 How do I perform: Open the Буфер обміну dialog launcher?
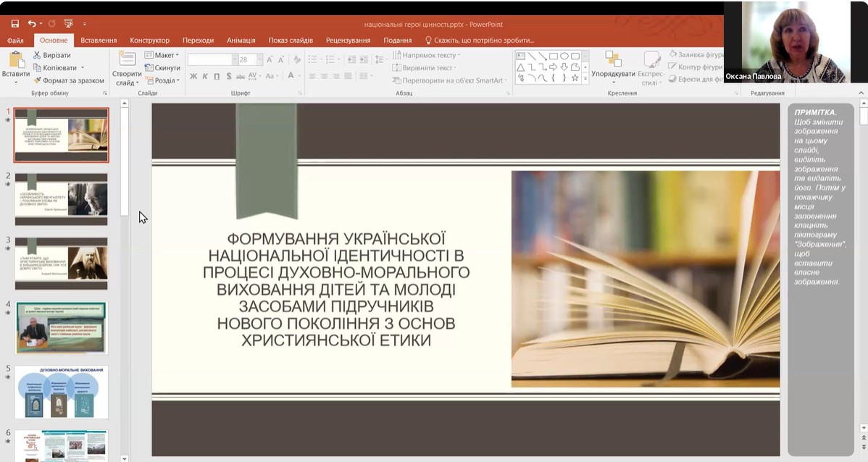coord(104,93)
